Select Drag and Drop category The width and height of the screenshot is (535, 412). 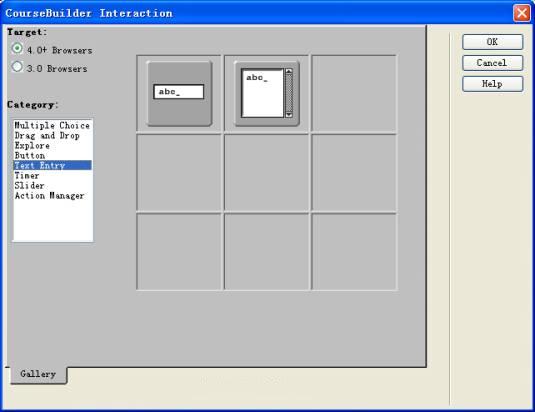pos(47,135)
